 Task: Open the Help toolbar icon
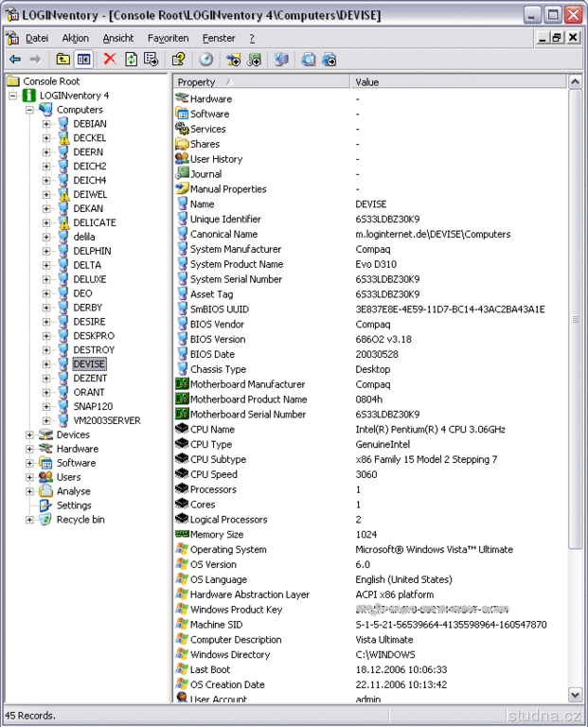(x=179, y=60)
